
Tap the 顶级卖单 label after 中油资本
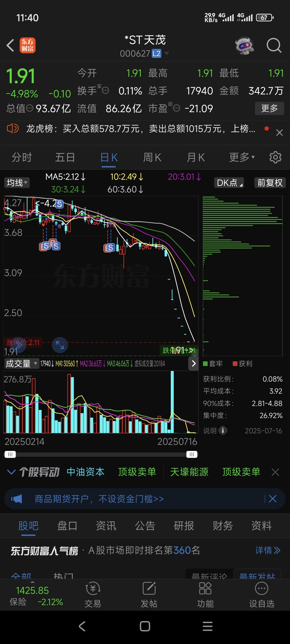tap(137, 472)
